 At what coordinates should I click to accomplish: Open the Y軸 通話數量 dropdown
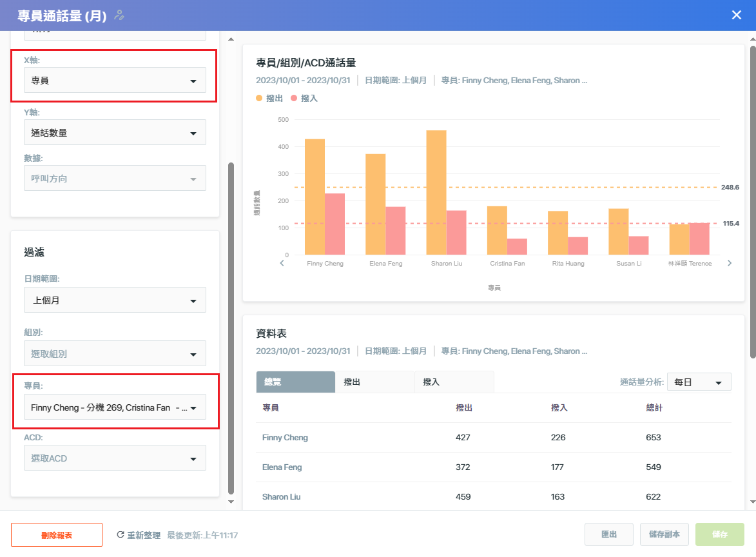[x=115, y=132]
